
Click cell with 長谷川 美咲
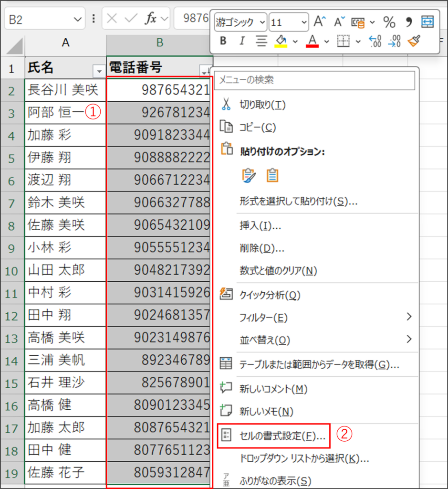(65, 90)
